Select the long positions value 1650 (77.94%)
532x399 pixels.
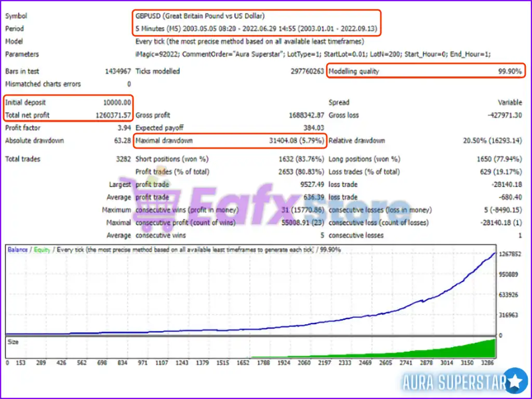(499, 159)
